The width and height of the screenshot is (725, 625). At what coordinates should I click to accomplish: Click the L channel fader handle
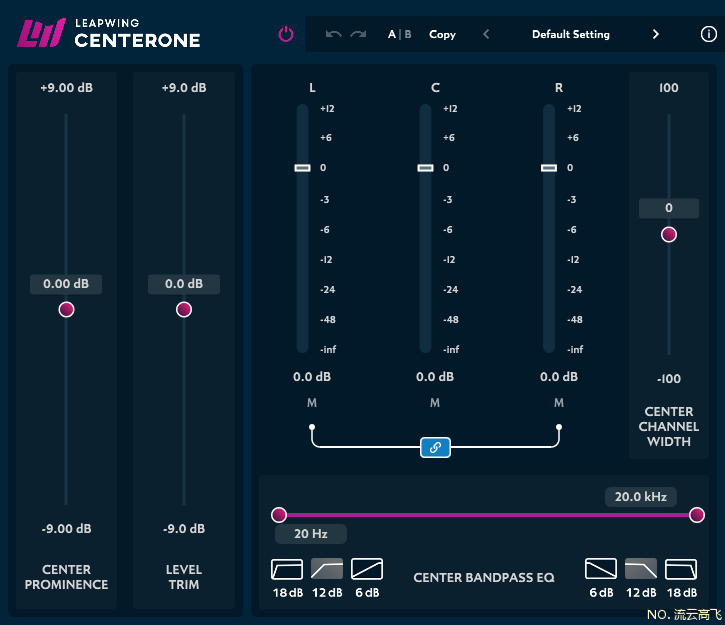point(302,168)
